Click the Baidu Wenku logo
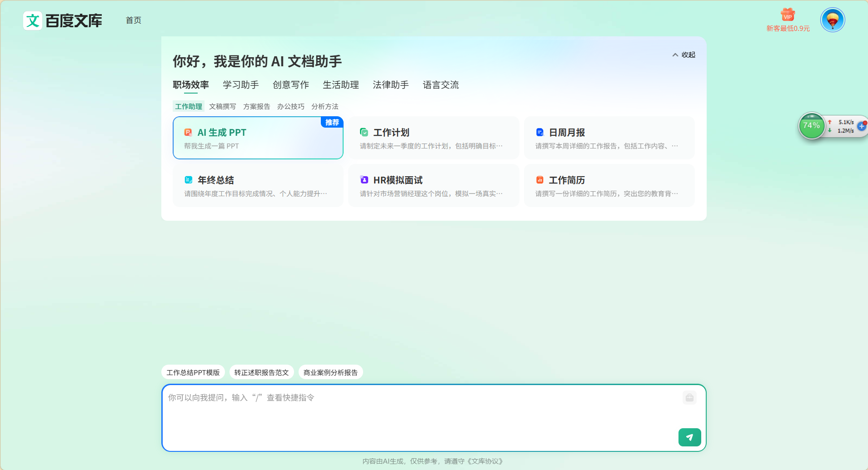The height and width of the screenshot is (470, 868). [63, 20]
